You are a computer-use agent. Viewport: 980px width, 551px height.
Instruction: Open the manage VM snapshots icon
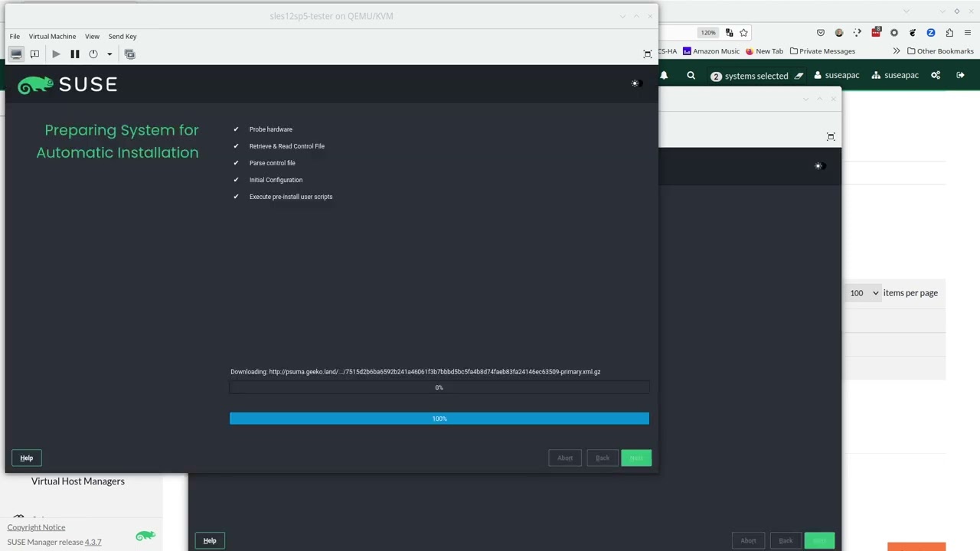129,54
